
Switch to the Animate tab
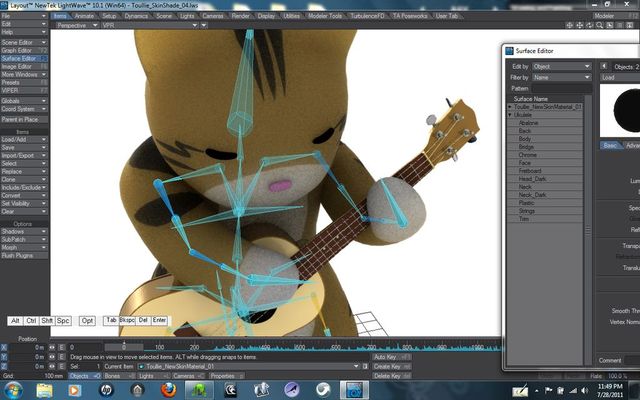84,16
